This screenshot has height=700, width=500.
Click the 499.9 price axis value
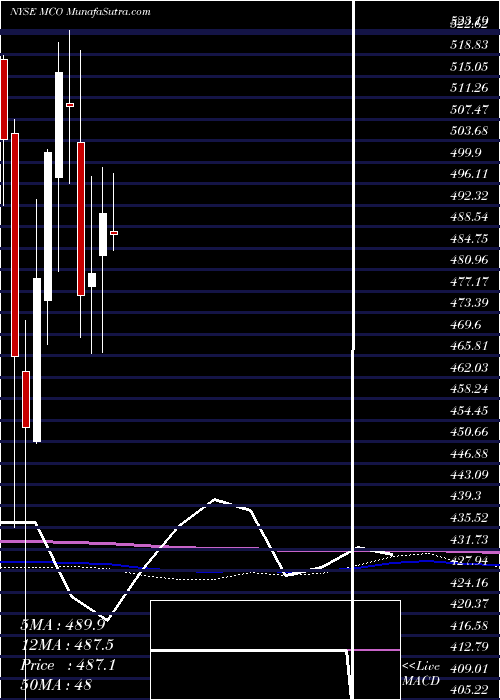(466, 153)
